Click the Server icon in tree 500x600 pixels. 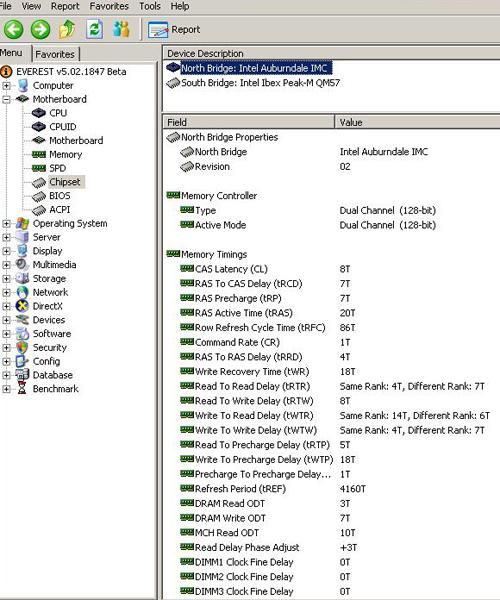[23, 237]
